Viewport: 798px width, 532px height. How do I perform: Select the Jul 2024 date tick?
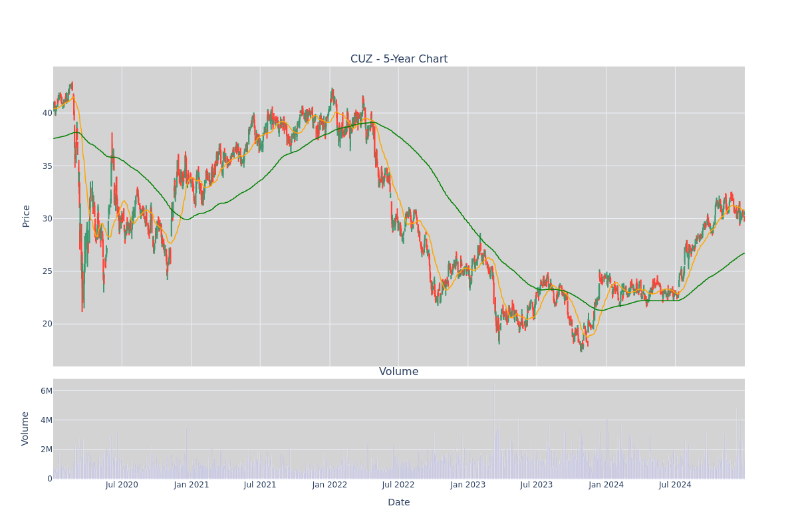675,485
